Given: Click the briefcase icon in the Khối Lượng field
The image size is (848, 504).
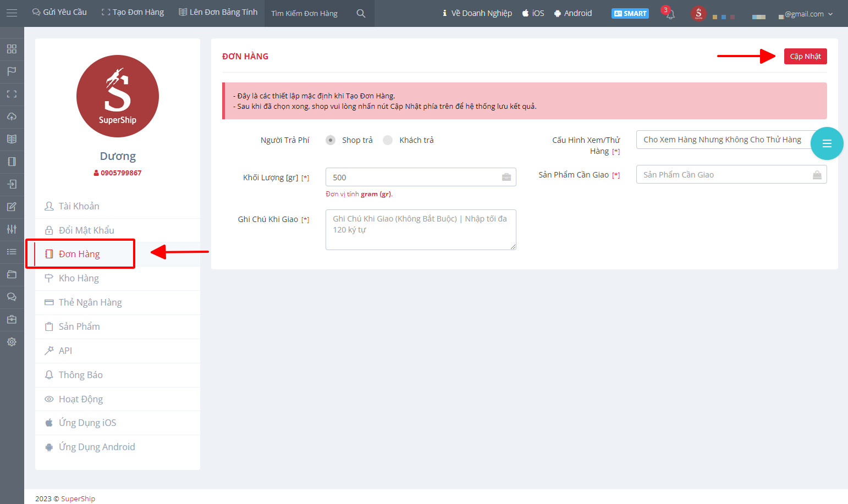Looking at the screenshot, I should (506, 177).
